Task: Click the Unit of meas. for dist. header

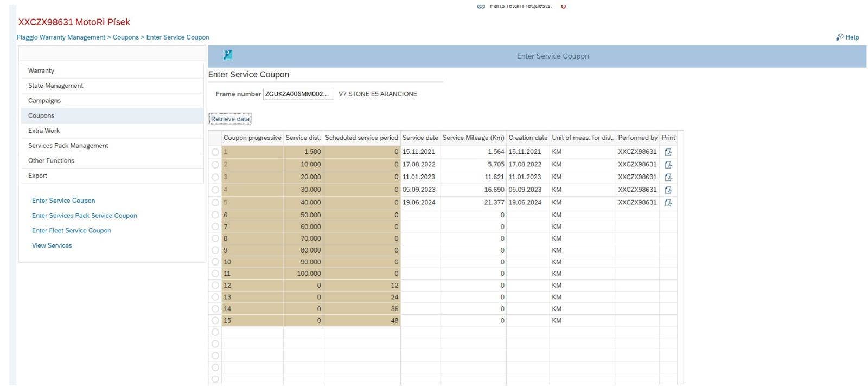Action: tap(583, 138)
